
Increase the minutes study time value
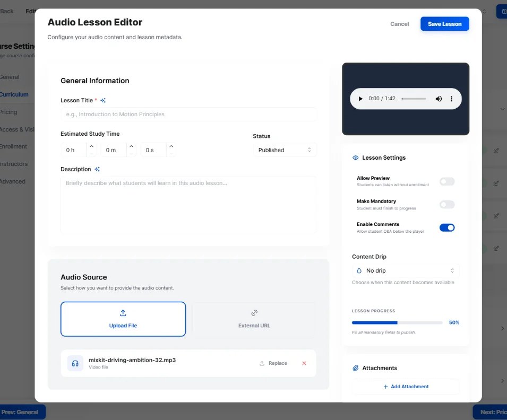click(x=131, y=146)
